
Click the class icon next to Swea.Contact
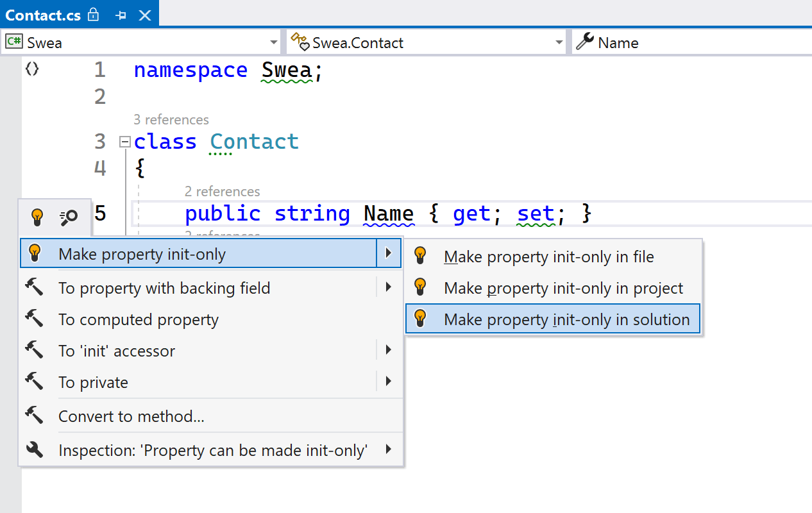299,41
